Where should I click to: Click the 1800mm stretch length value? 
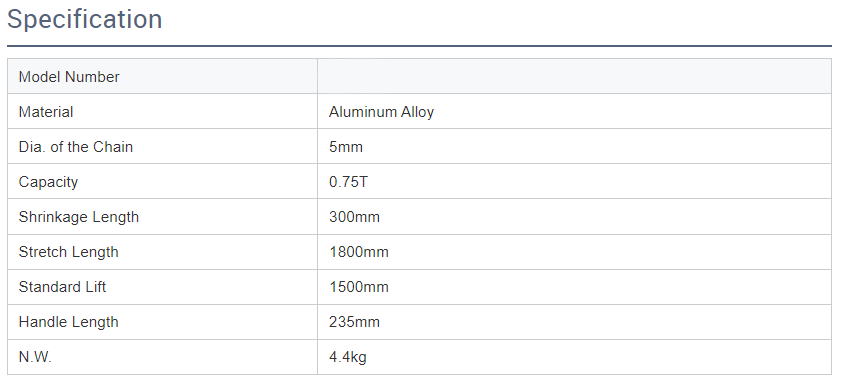pos(359,252)
